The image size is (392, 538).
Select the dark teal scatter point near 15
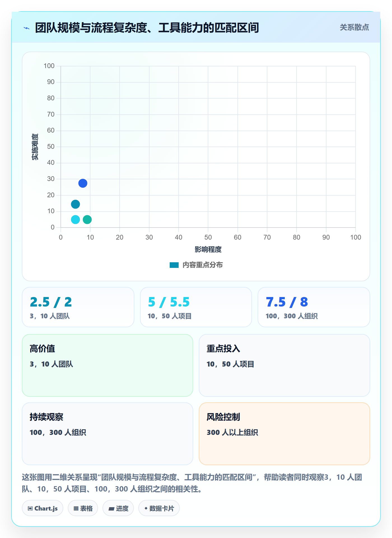[x=75, y=204]
